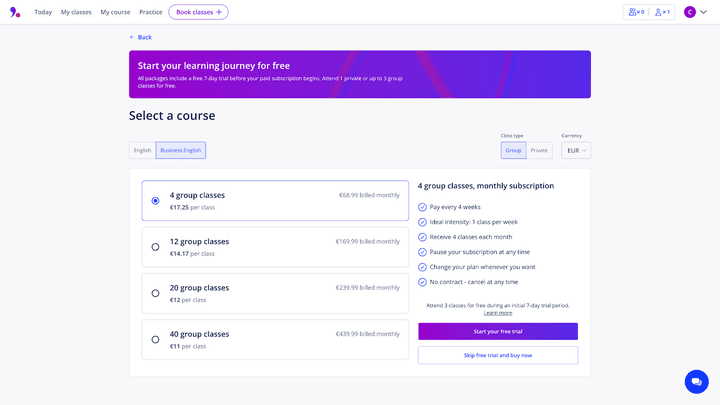The width and height of the screenshot is (720, 405).
Task: Switch to the English course tab
Action: (x=142, y=150)
